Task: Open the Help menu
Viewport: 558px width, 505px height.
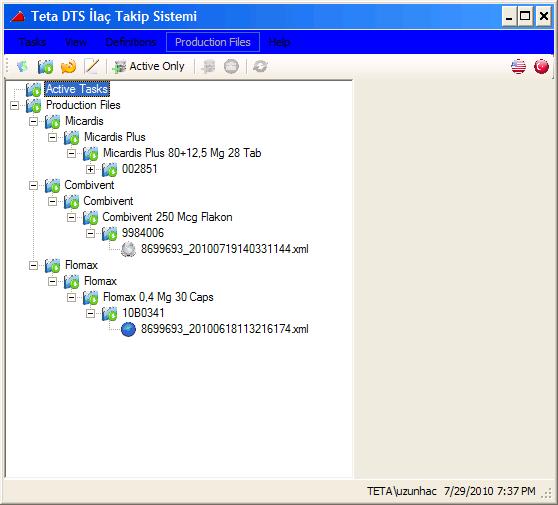Action: pos(279,42)
